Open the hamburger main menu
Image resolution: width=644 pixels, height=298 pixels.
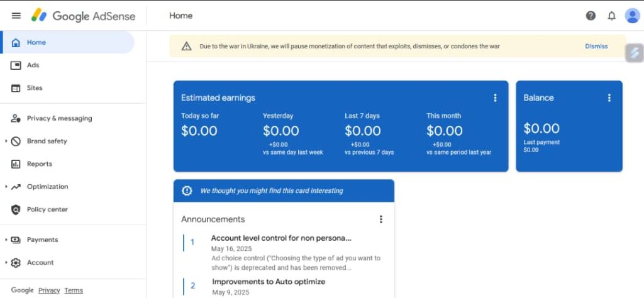[16, 16]
